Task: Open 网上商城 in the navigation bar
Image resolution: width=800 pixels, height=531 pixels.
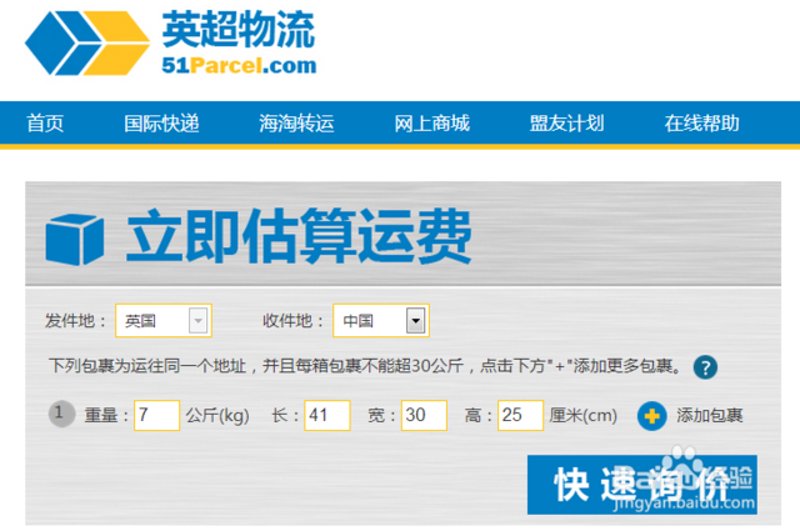Action: click(x=432, y=123)
